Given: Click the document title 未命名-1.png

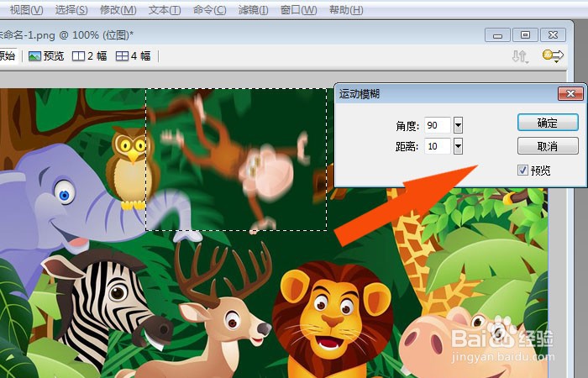Looking at the screenshot, I should click(x=26, y=35).
